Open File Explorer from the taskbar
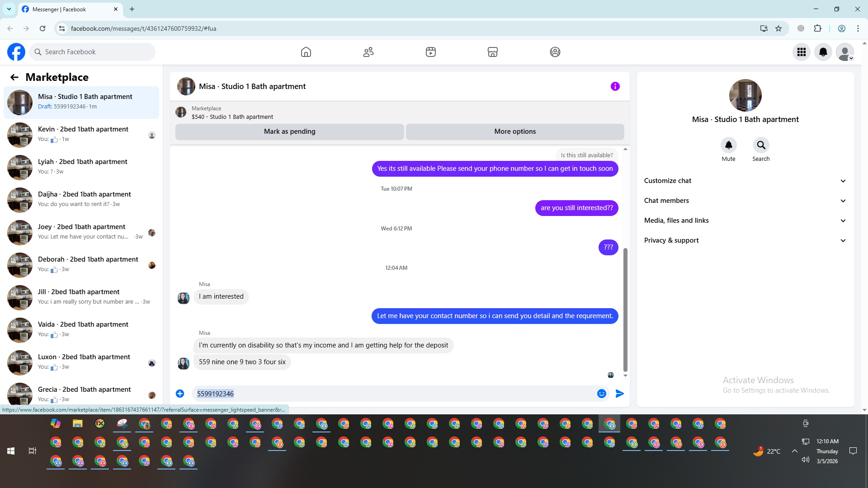The height and width of the screenshot is (488, 868). pos(78,423)
